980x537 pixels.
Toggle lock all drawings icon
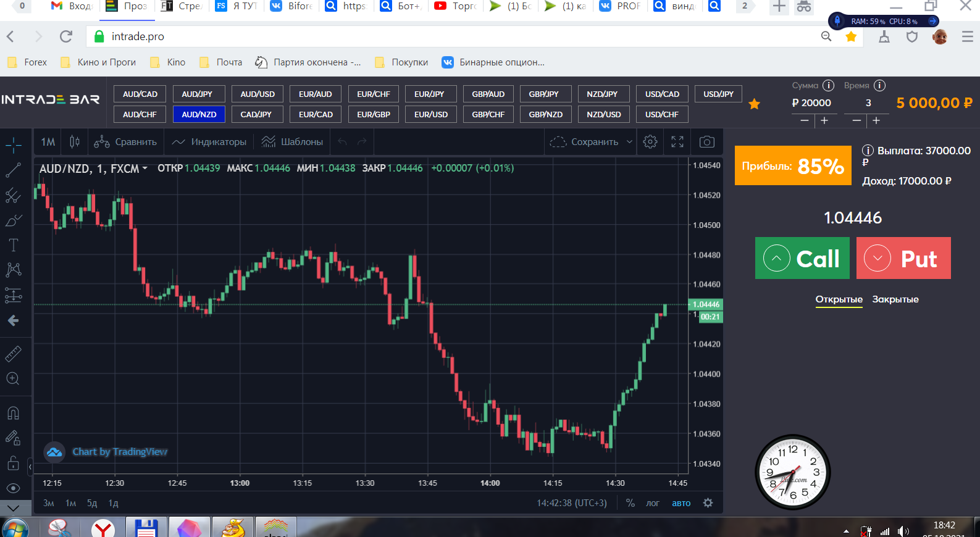pyautogui.click(x=14, y=463)
